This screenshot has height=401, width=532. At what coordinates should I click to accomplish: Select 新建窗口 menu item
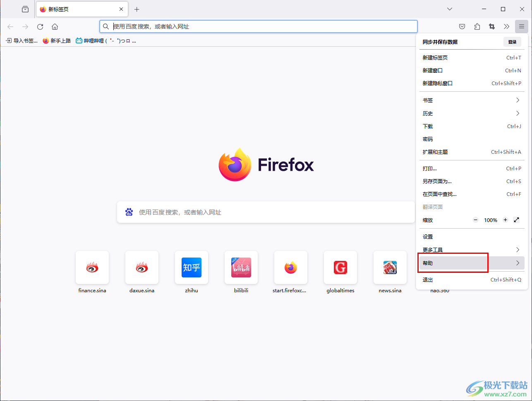[472, 70]
